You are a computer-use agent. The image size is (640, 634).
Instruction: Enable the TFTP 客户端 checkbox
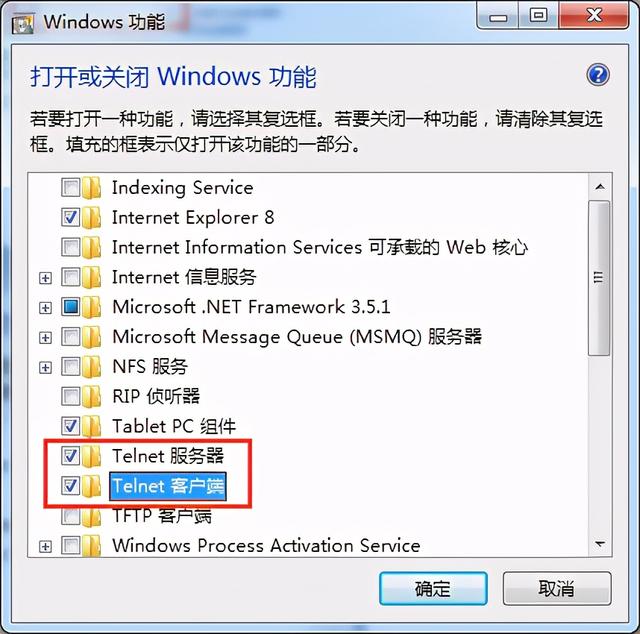71,516
